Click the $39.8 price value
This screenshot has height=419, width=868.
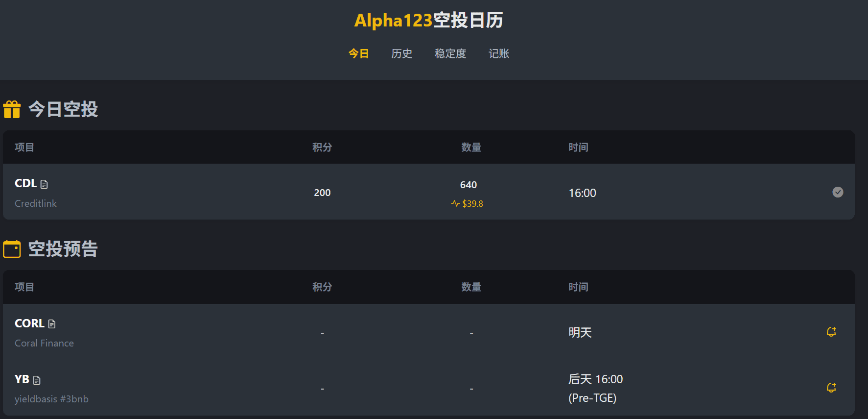pyautogui.click(x=472, y=203)
